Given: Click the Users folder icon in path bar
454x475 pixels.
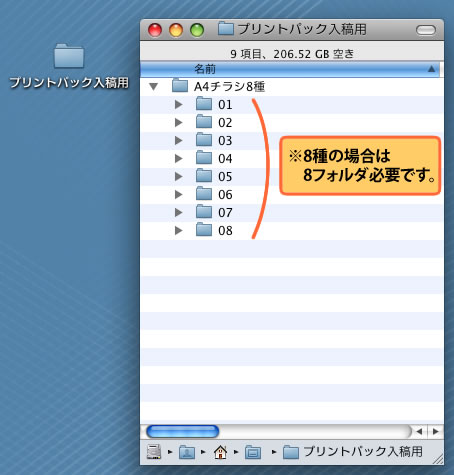Looking at the screenshot, I should pyautogui.click(x=187, y=452).
